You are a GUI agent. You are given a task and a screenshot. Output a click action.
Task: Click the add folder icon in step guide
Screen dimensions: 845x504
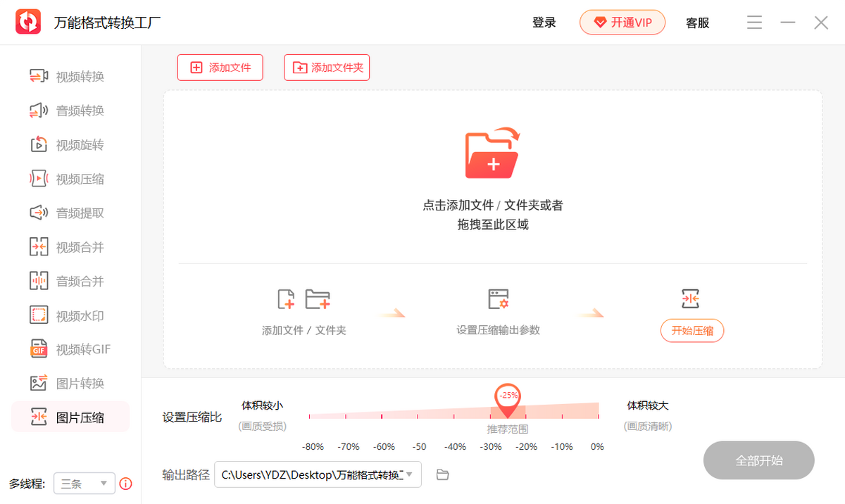(318, 299)
